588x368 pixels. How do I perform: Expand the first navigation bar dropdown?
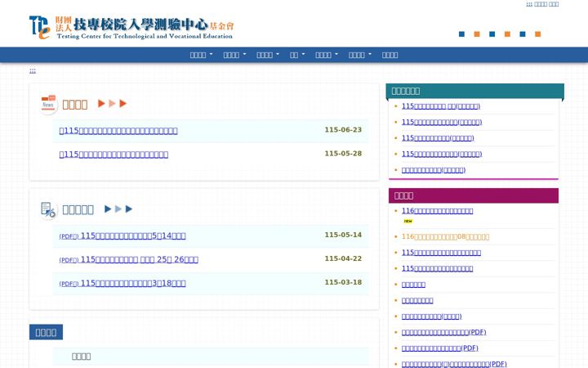pyautogui.click(x=202, y=55)
